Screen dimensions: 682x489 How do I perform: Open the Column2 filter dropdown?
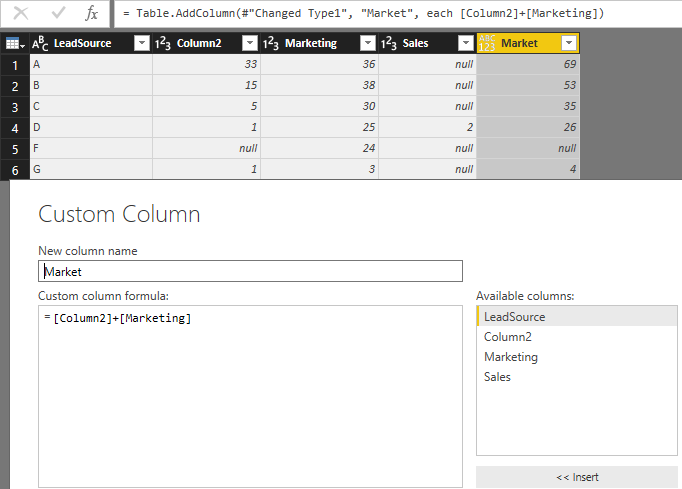click(x=250, y=43)
